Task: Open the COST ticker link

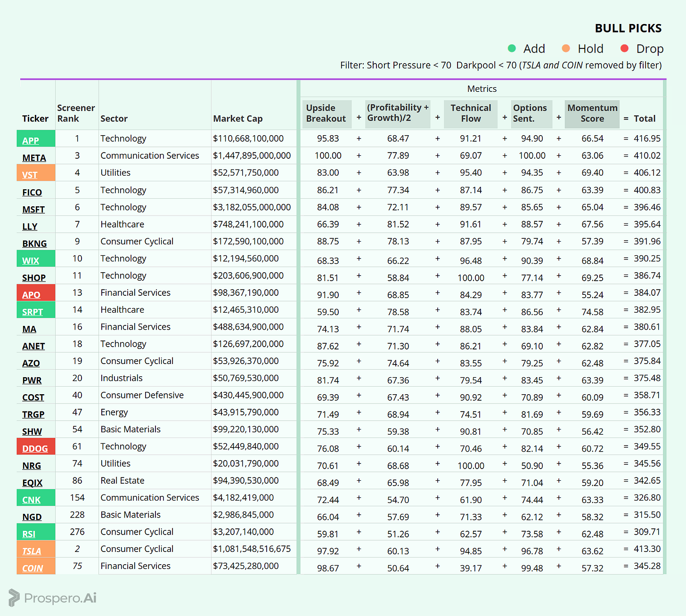Action: coord(33,397)
